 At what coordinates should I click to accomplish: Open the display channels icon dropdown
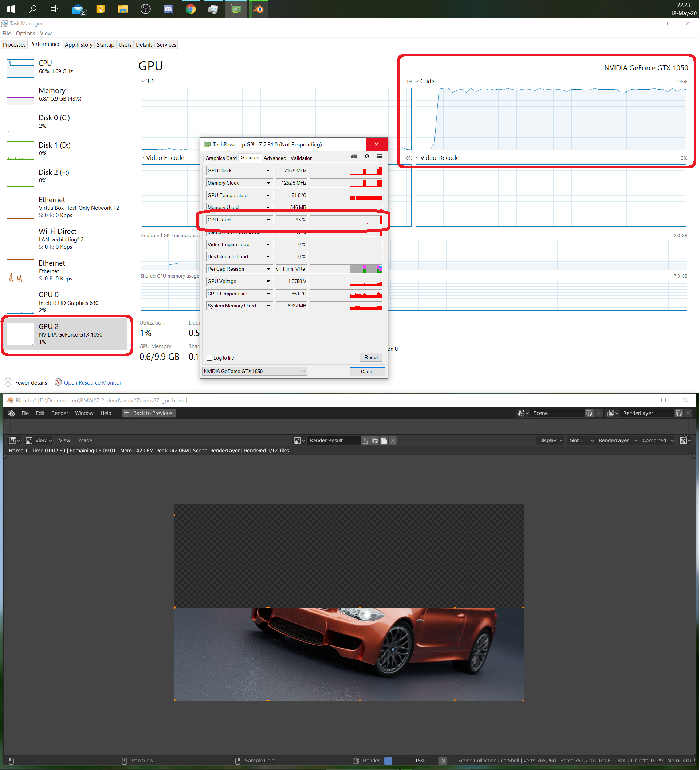[x=686, y=441]
